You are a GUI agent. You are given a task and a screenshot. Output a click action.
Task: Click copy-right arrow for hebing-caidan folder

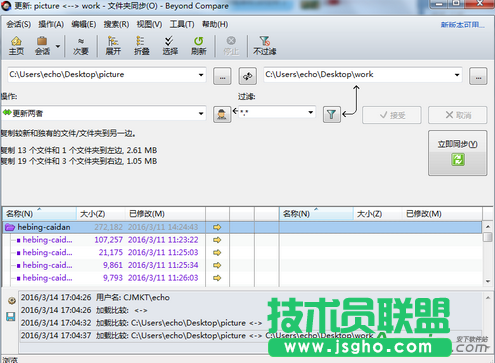[217, 227]
